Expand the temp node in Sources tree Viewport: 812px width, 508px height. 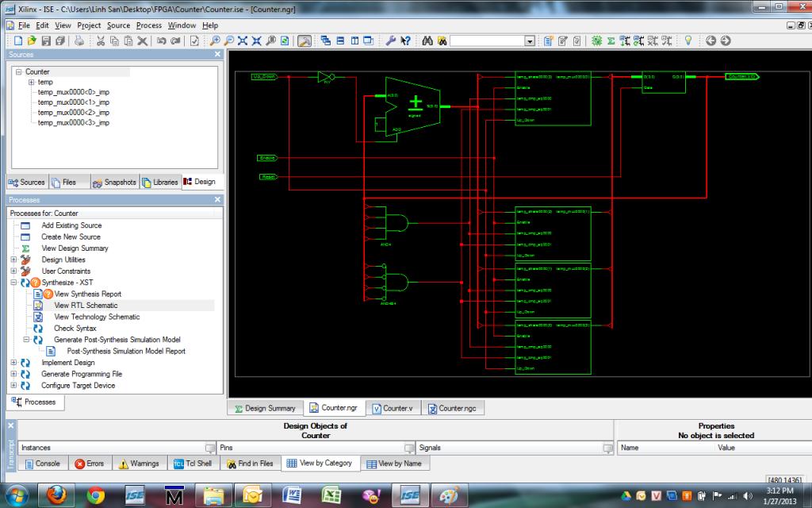click(31, 83)
